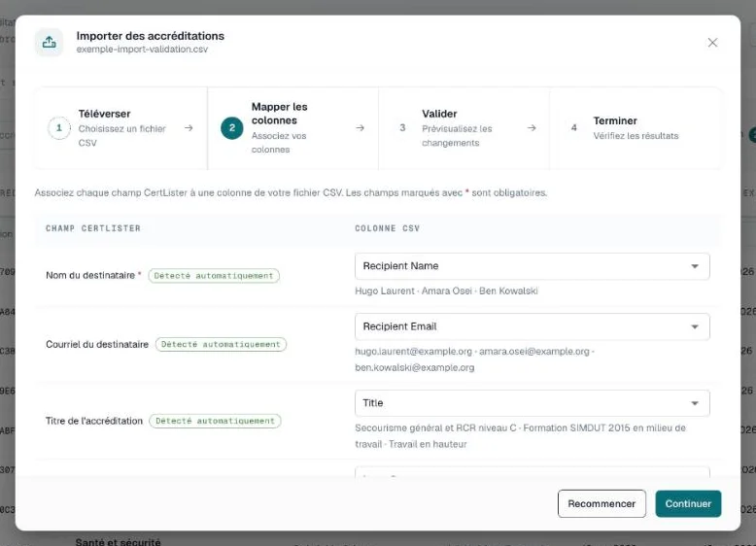Click the Title dropdown arrow

694,403
